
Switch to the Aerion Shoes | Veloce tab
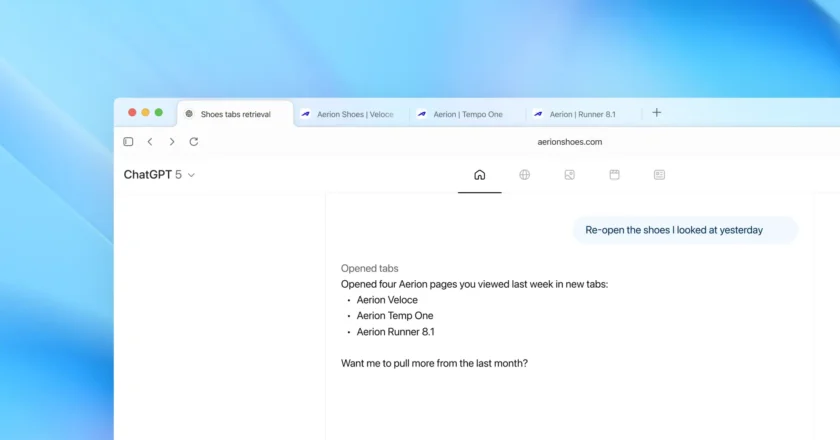click(x=351, y=114)
